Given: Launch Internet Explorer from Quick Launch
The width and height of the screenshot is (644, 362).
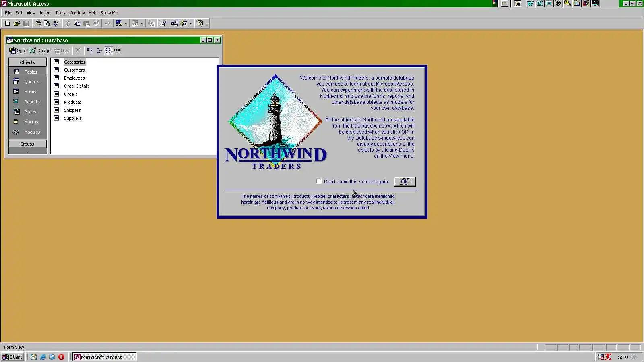Looking at the screenshot, I should (43, 357).
